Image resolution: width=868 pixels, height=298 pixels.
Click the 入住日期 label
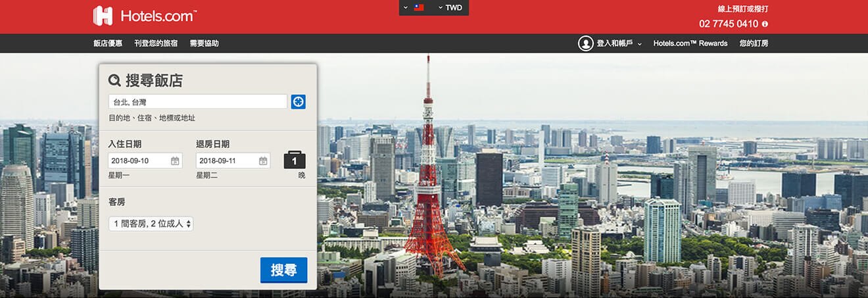pyautogui.click(x=125, y=144)
